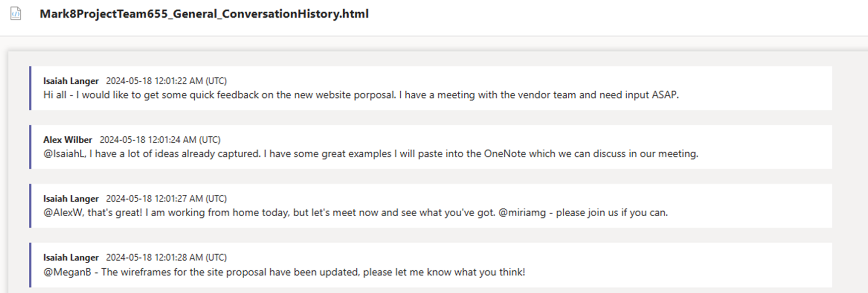The width and height of the screenshot is (868, 293).
Task: Click the @IsaiahL mention in Alex's message
Action: (64, 154)
